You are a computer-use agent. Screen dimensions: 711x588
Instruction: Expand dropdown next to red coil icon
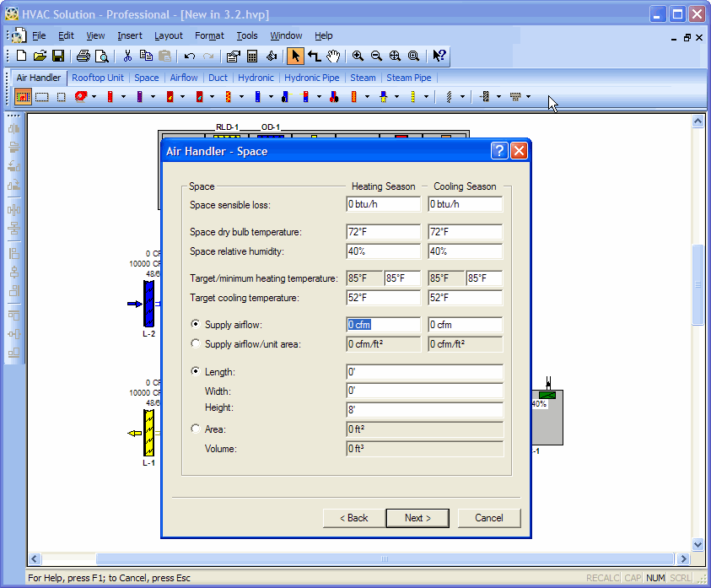click(123, 97)
